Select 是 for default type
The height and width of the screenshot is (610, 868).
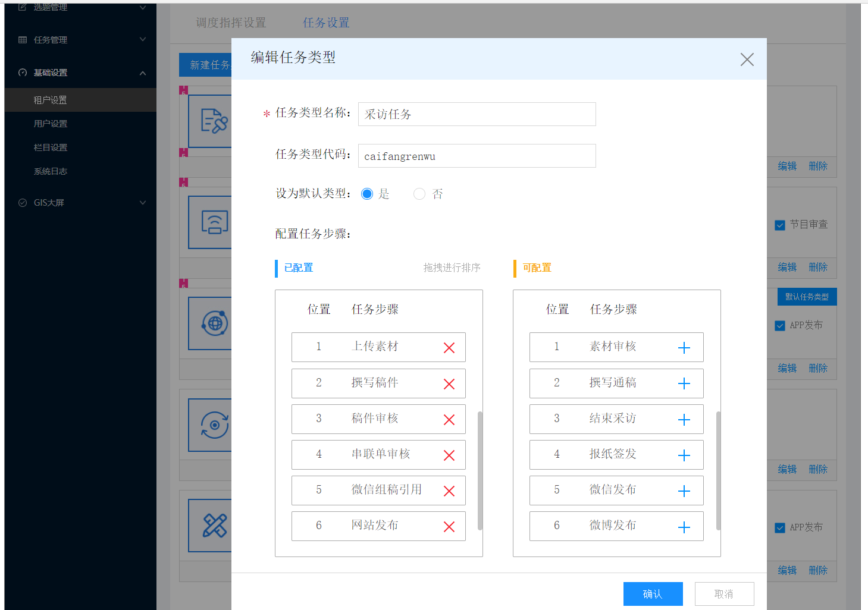point(367,194)
